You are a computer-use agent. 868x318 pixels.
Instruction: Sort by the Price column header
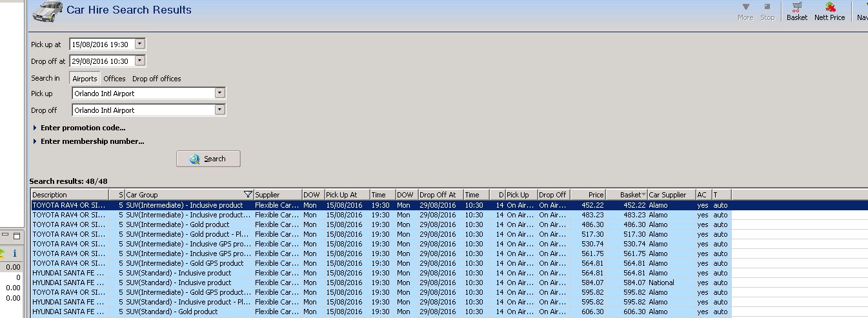(587, 195)
